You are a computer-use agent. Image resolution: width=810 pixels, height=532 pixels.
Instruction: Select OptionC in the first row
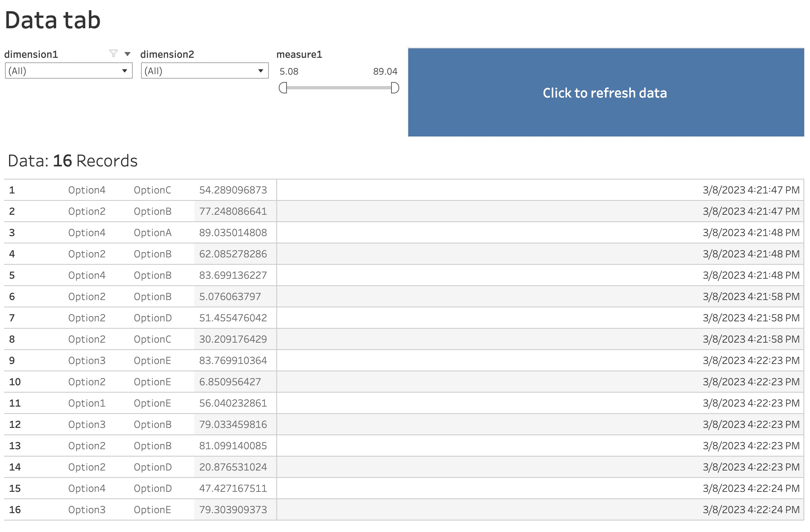click(152, 190)
